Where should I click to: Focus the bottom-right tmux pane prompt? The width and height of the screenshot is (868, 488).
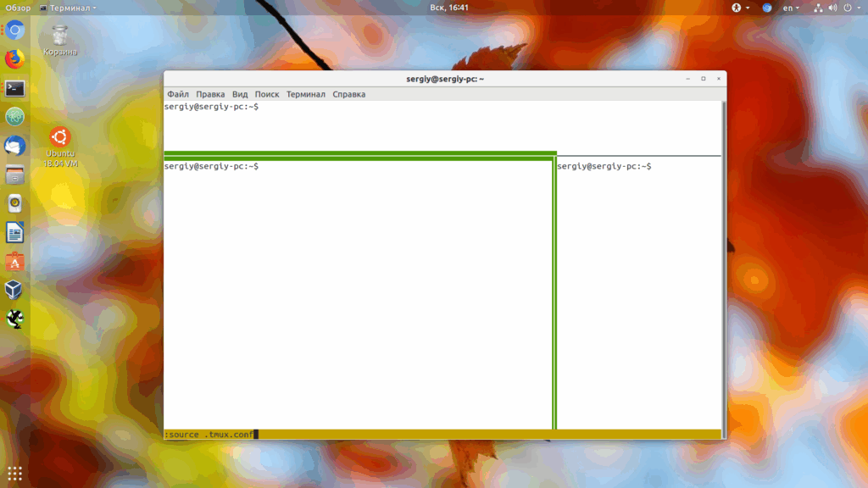(x=604, y=166)
